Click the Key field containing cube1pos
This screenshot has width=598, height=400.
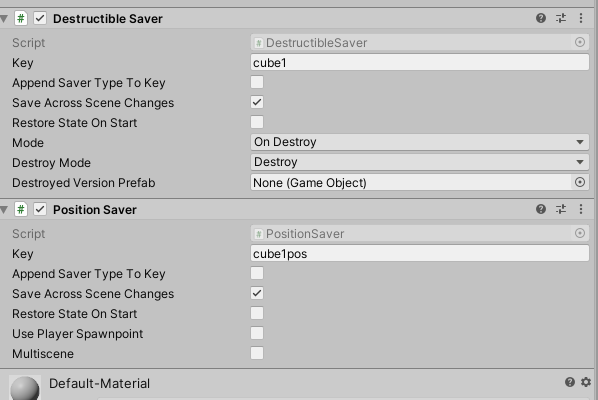coord(420,253)
